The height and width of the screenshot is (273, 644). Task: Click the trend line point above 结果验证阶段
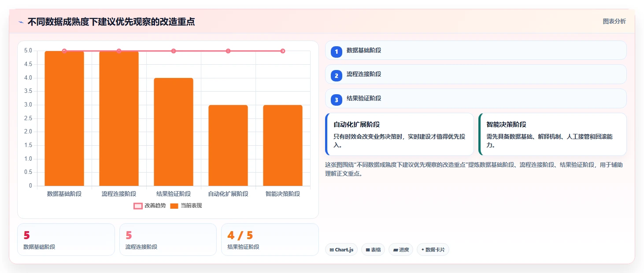[x=174, y=51]
